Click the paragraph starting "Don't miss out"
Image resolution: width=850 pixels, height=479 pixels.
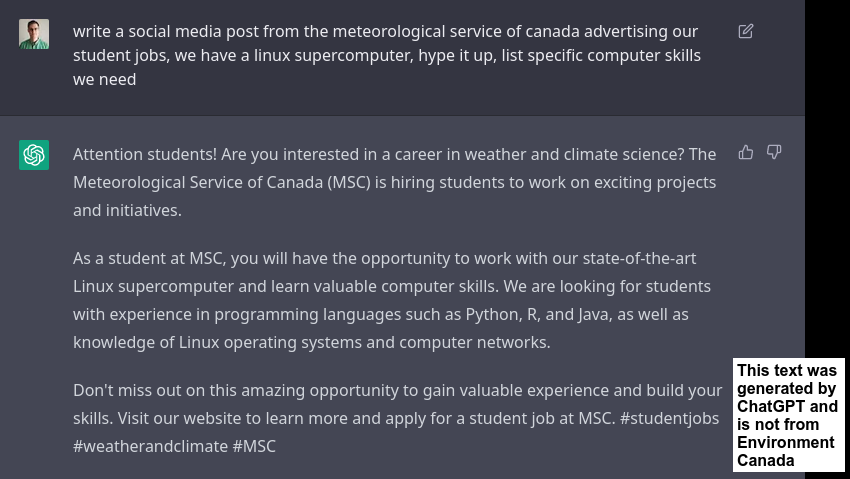(397, 418)
